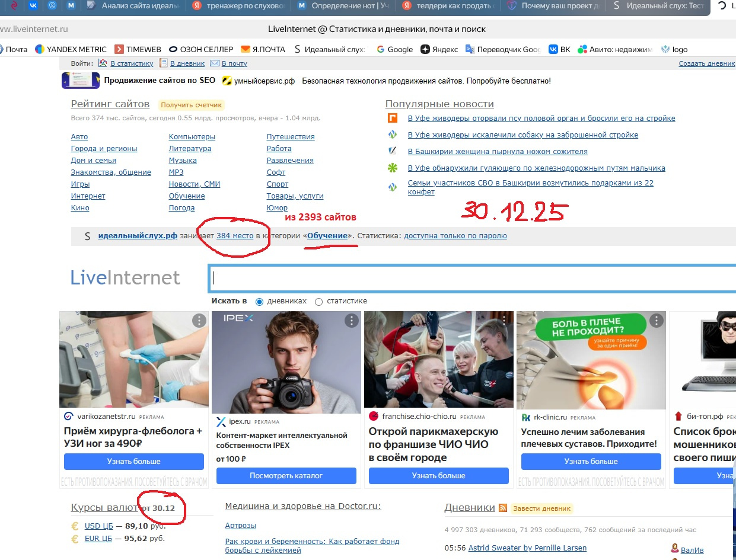Open news 'В Башкирии женщина пырнула ножом'
736x560 pixels.
pos(498,152)
